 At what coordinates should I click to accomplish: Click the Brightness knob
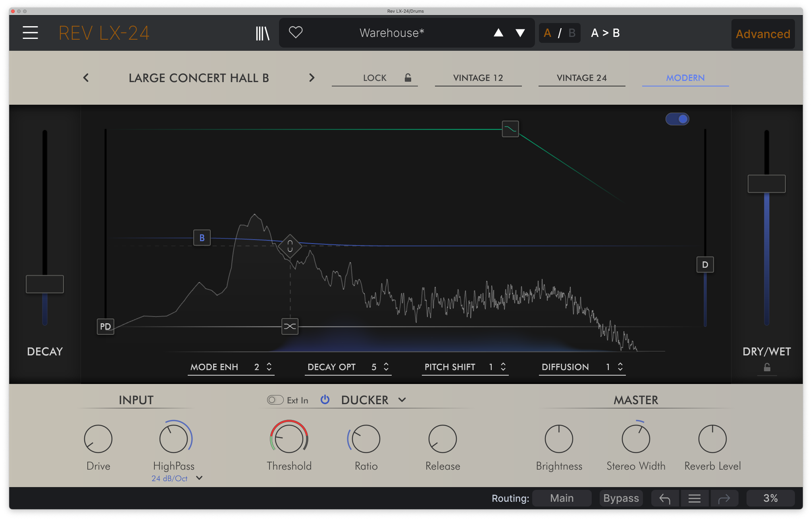(559, 439)
